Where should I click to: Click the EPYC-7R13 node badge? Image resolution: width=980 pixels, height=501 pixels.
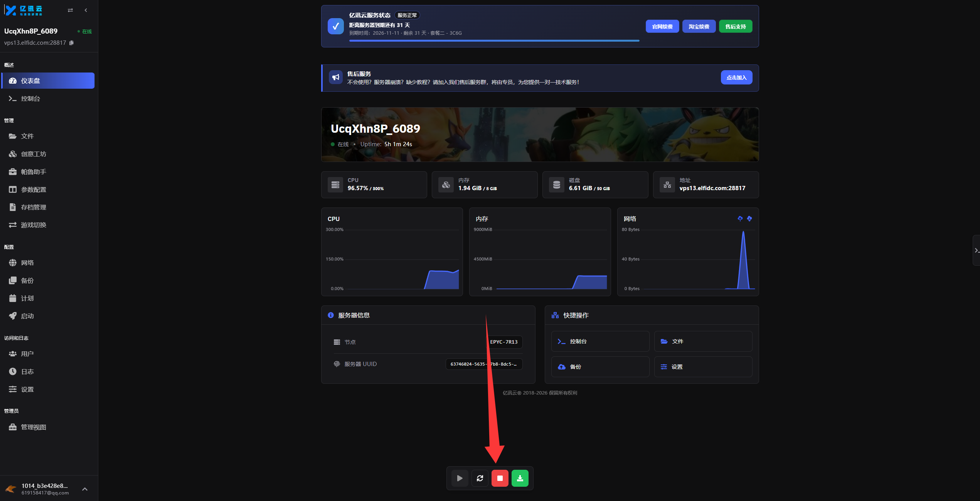pyautogui.click(x=503, y=342)
